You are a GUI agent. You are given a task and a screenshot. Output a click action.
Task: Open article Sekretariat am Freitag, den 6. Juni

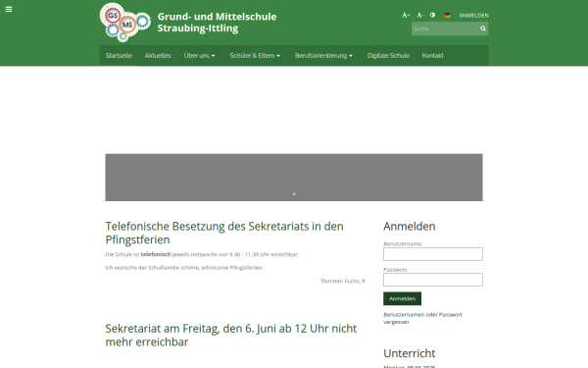231,335
